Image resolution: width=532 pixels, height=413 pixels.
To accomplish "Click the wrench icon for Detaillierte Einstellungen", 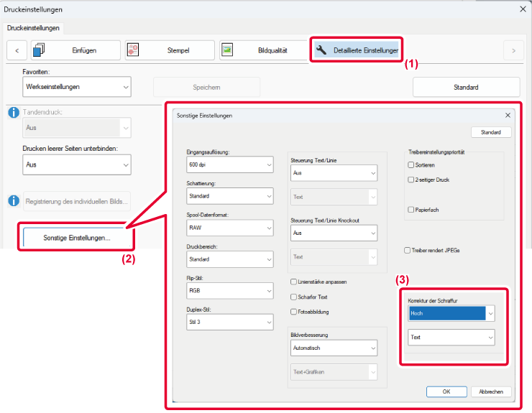I will (321, 50).
